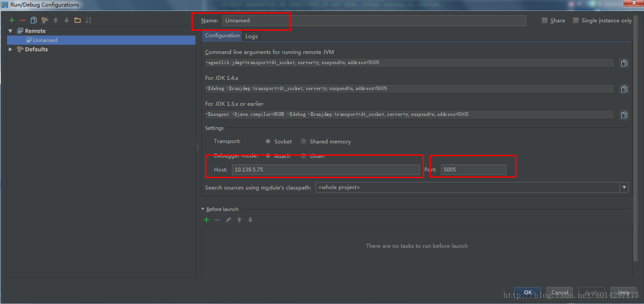This screenshot has height=304, width=644.
Task: Copy the configuration using the toolbar copy icon
Action: [34, 20]
